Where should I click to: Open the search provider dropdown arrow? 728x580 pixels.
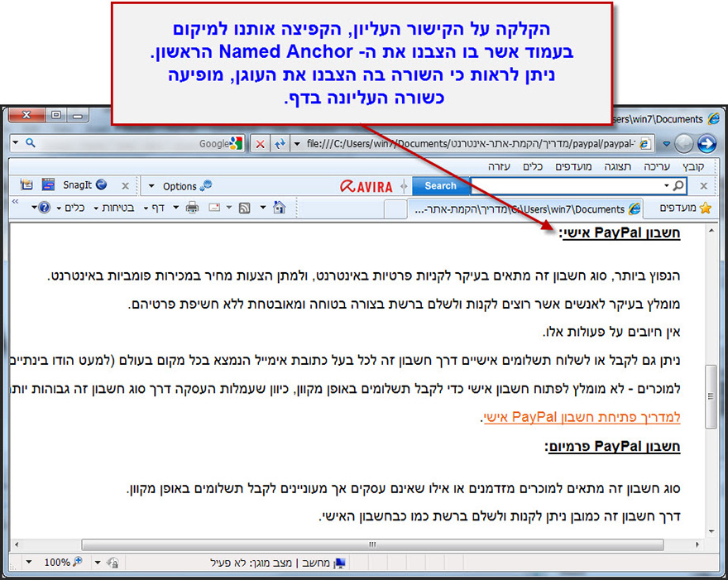[x=16, y=142]
